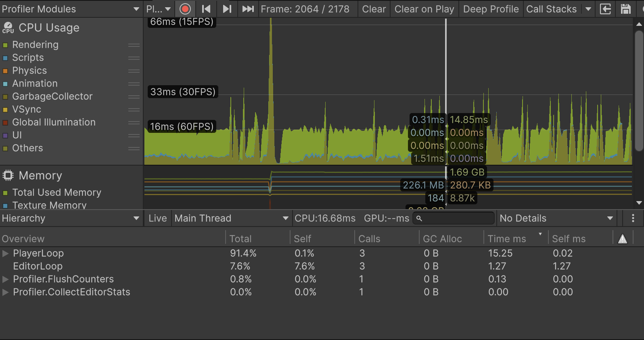The image size is (644, 340).
Task: Click search magnifier icon in hierarchy
Action: pos(419,218)
